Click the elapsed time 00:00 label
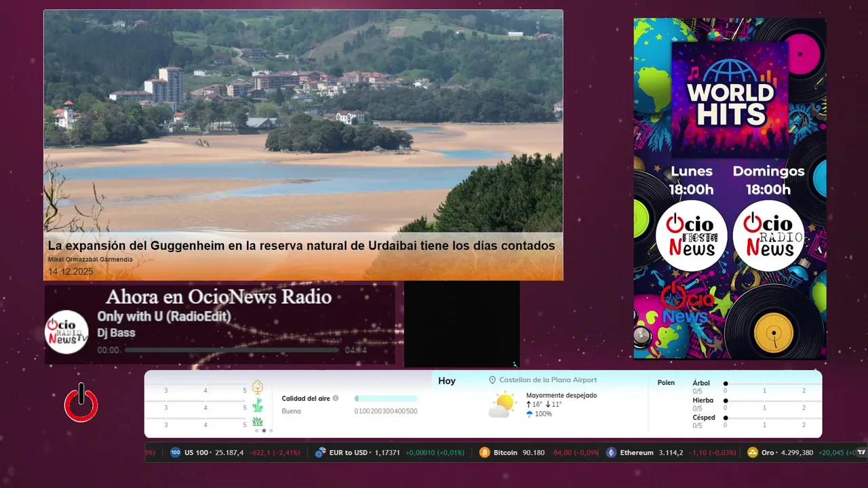This screenshot has height=488, width=868. click(108, 350)
